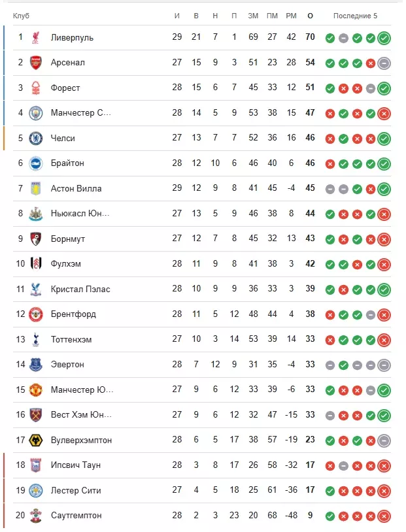This screenshot has height=532, width=406.
Task: Click Southampton's latest circled loss result icon
Action: [x=384, y=516]
